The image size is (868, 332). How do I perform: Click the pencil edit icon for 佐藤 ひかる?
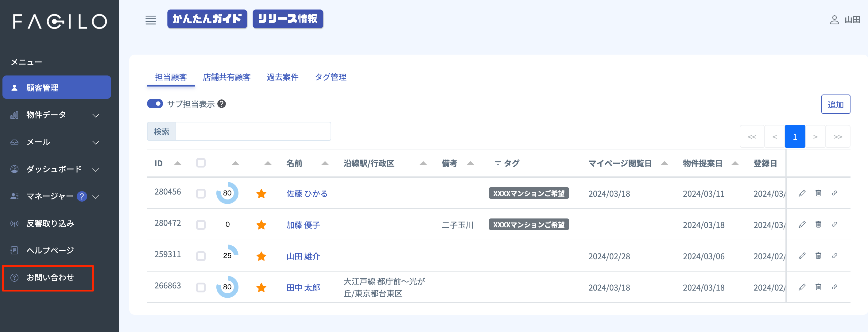click(x=802, y=193)
